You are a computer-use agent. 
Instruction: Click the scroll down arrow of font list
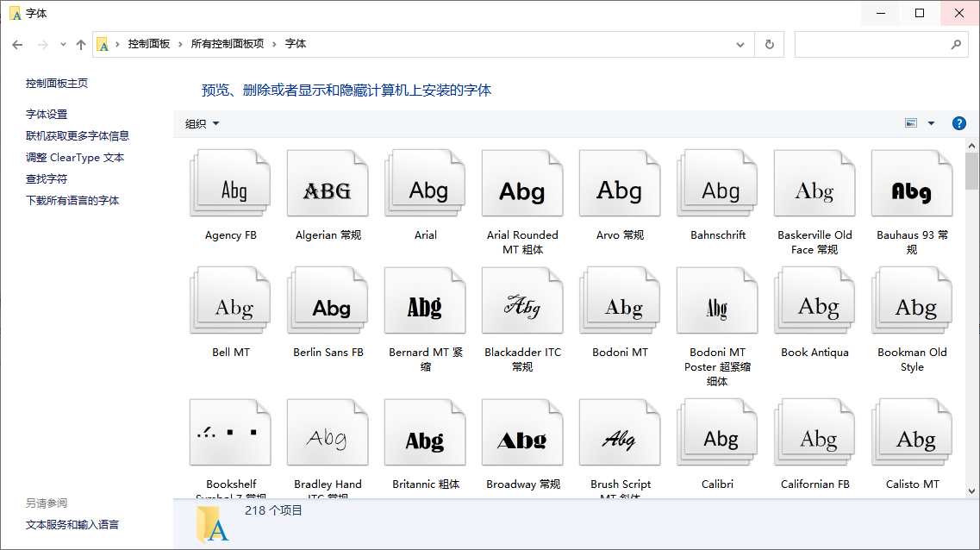tap(971, 491)
